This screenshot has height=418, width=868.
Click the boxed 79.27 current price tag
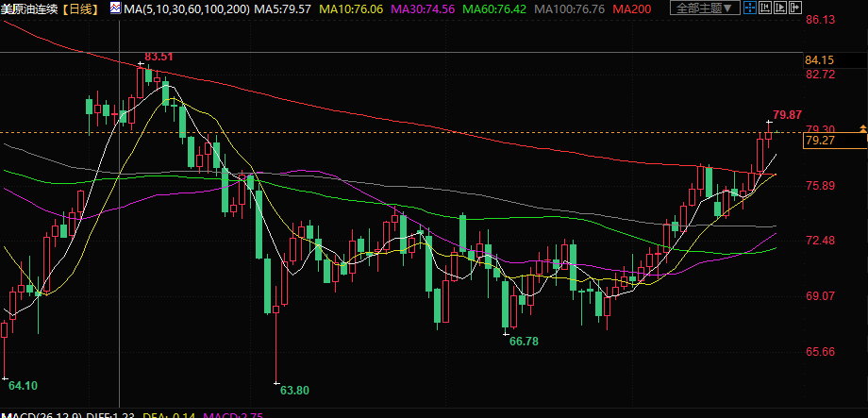(835, 141)
